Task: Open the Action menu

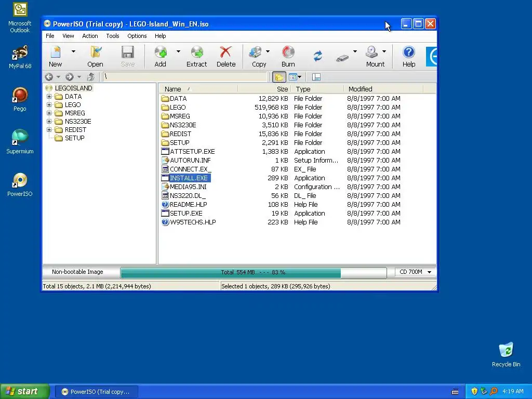Action: click(x=90, y=36)
